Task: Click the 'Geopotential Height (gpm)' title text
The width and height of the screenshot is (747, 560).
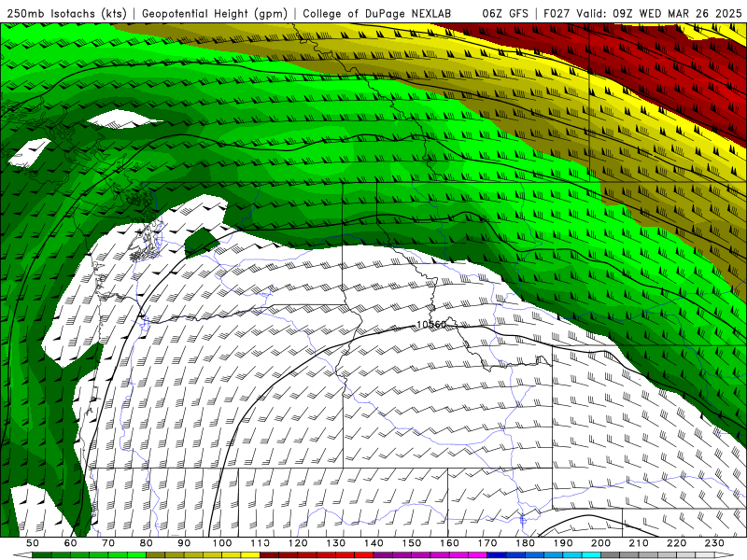Action: pyautogui.click(x=215, y=13)
